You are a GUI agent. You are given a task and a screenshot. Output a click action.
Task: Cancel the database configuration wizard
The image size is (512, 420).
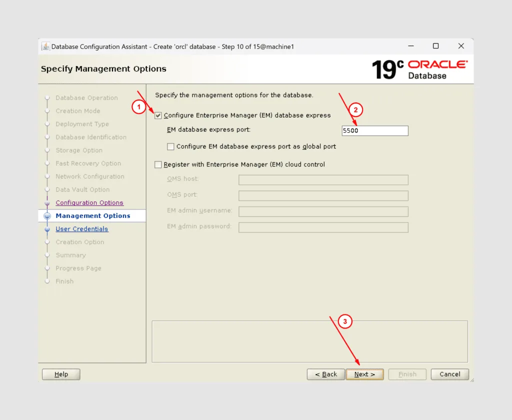point(449,374)
